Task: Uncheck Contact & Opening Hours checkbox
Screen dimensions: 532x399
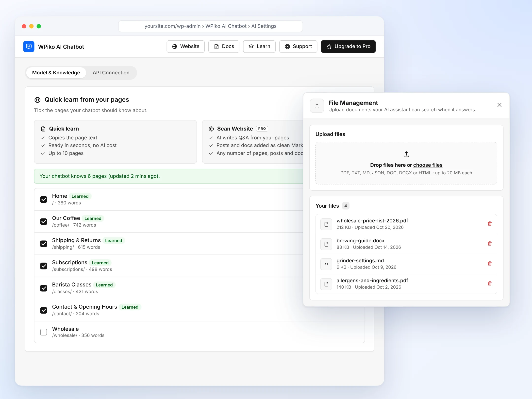Action: (44, 310)
